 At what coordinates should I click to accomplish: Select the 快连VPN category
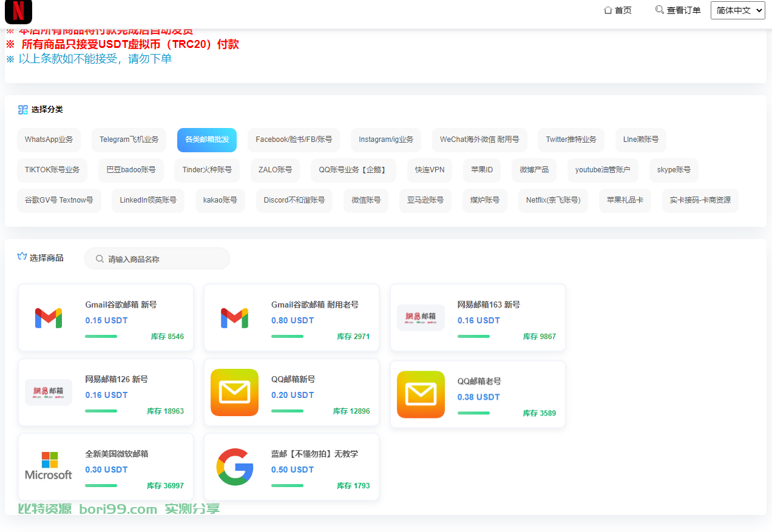[430, 170]
